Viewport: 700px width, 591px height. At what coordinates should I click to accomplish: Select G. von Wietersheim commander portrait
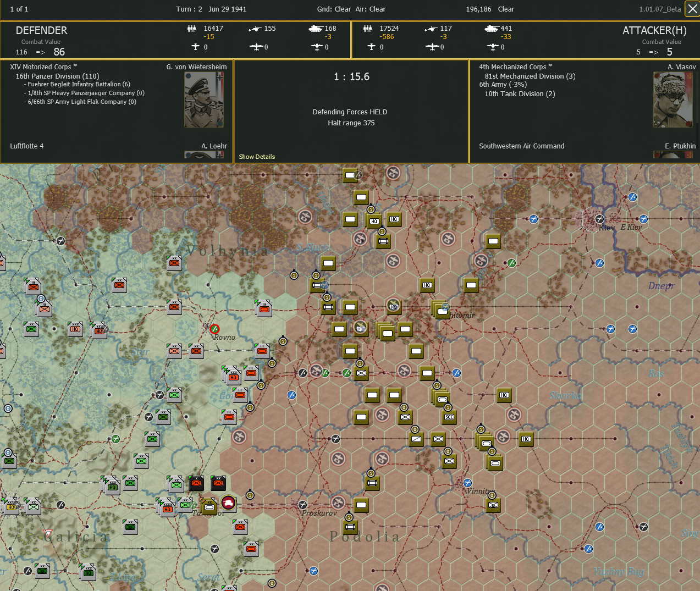(204, 100)
